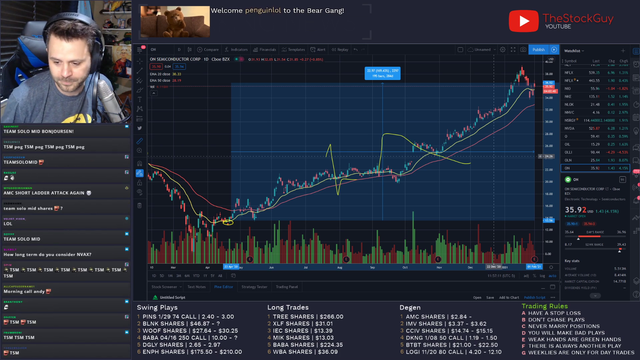The height and width of the screenshot is (360, 640).
Task: Click the trash icon to remove drawings
Action: (x=140, y=205)
